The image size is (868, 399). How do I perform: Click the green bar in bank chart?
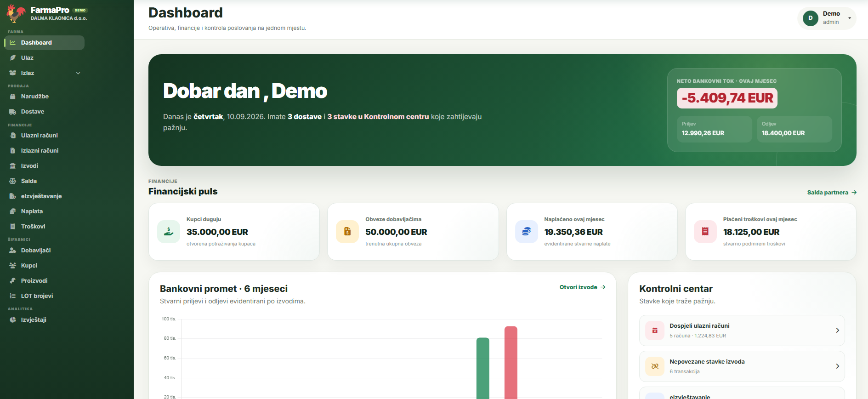pyautogui.click(x=483, y=368)
